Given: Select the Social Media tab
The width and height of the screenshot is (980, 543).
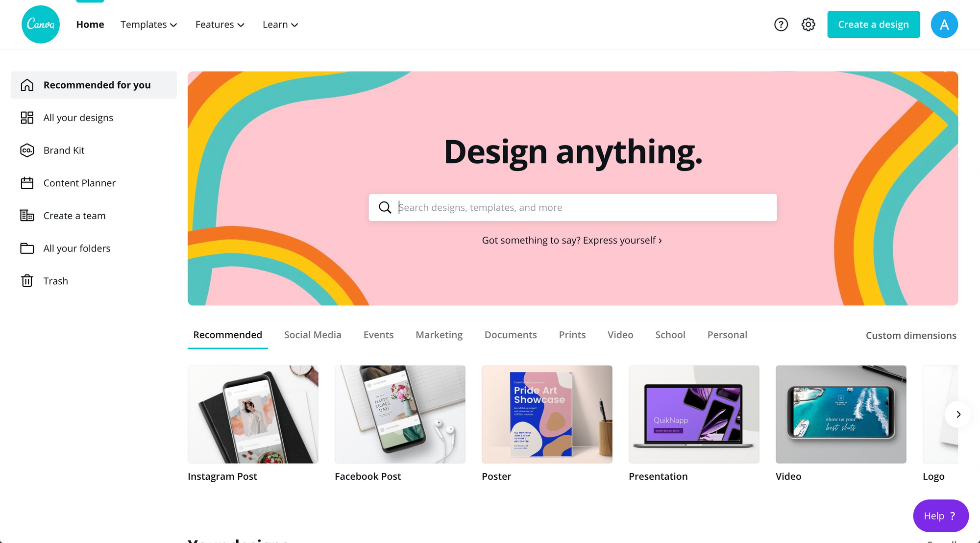Looking at the screenshot, I should click(x=312, y=334).
